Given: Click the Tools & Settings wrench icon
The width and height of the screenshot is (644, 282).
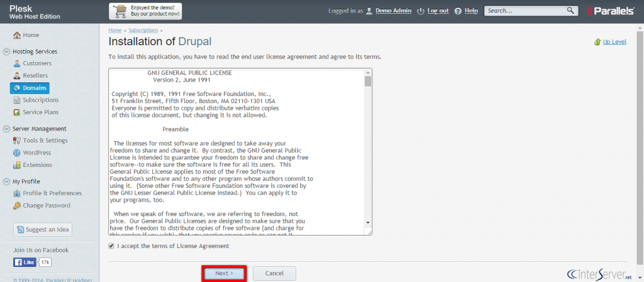Looking at the screenshot, I should [17, 141].
